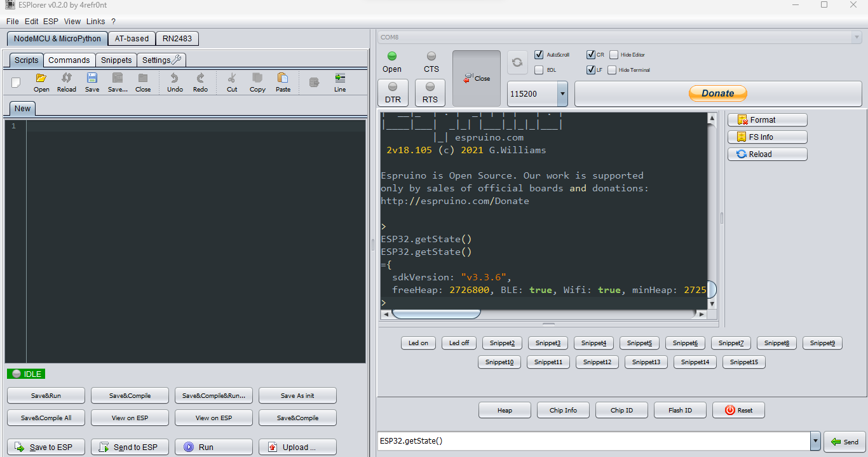Viewport: 868px width, 457px height.
Task: Click the CTS LED indicator
Action: click(x=431, y=57)
